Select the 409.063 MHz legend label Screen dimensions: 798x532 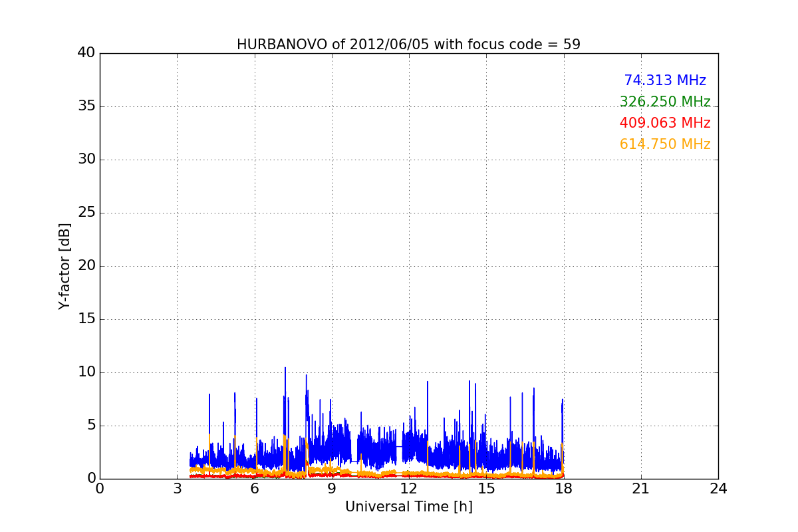pyautogui.click(x=665, y=123)
